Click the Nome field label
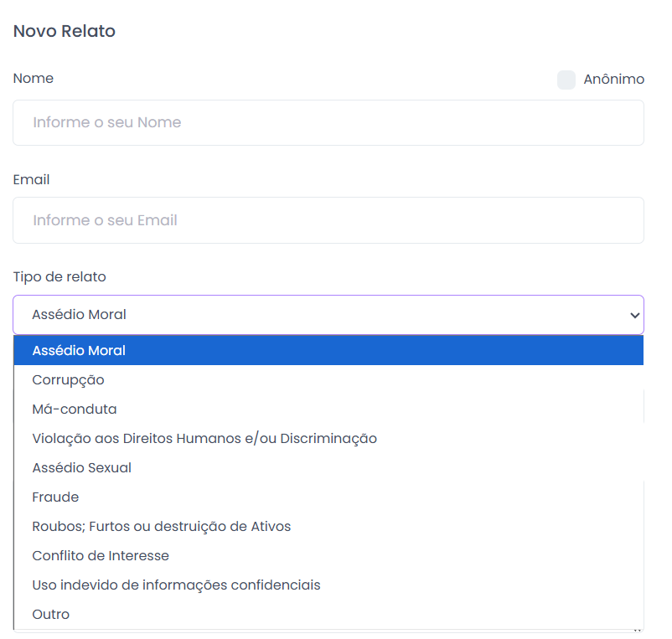 34,79
